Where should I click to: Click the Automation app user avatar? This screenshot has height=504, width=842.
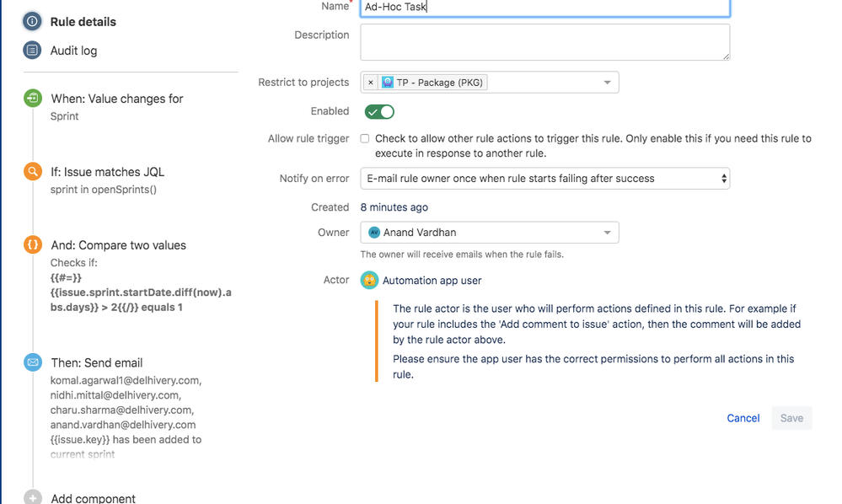tap(369, 281)
